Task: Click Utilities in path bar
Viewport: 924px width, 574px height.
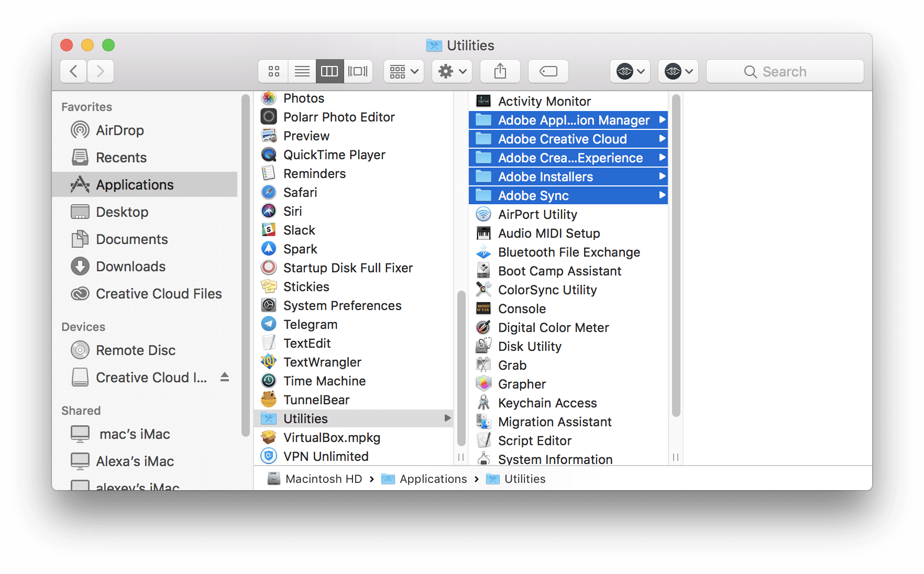Action: pos(516,479)
